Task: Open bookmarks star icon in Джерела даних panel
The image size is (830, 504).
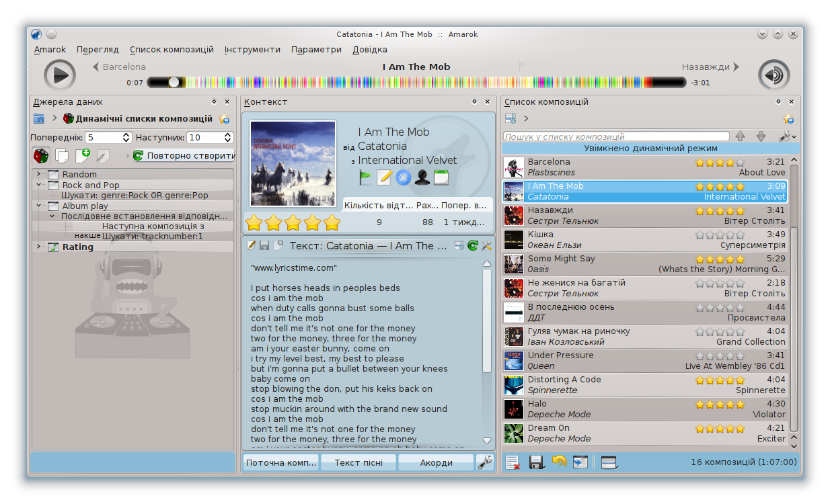Action: click(225, 119)
